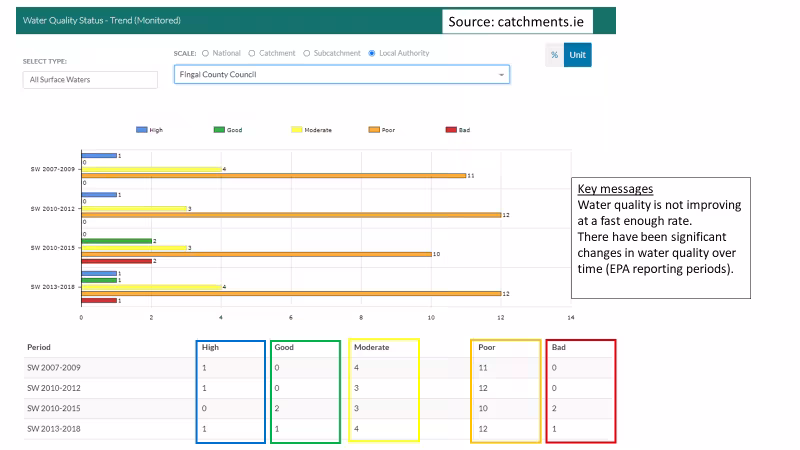Switch to the percent view button
Viewport: 800px width, 450px height.
tap(554, 55)
